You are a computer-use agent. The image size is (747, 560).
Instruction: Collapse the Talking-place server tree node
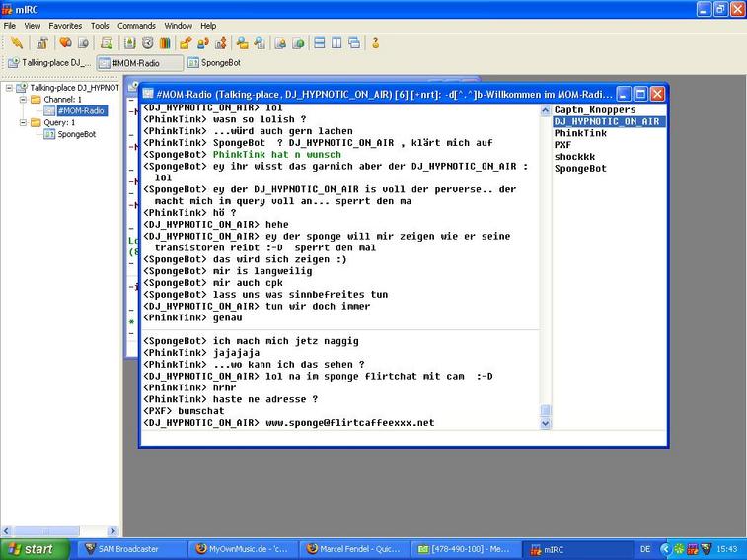10,88
